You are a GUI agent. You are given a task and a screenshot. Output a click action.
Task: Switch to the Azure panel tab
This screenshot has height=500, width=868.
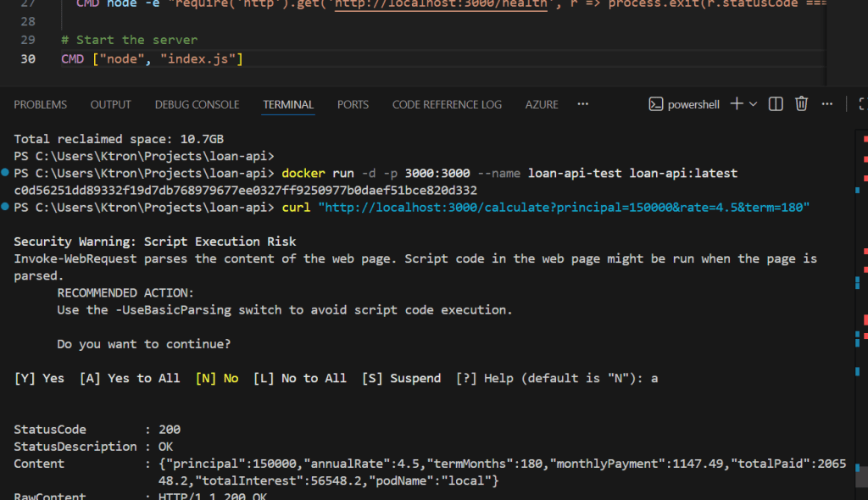(x=542, y=105)
